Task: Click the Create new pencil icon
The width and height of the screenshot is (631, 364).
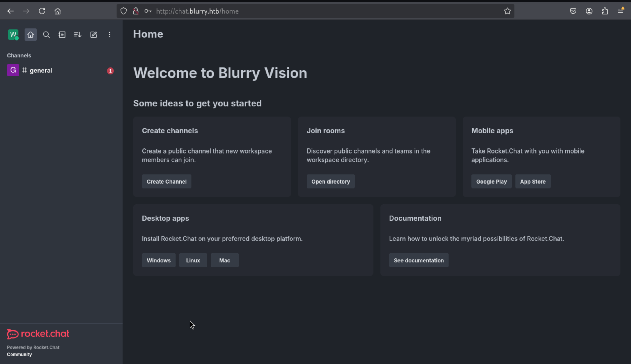Action: pos(94,35)
